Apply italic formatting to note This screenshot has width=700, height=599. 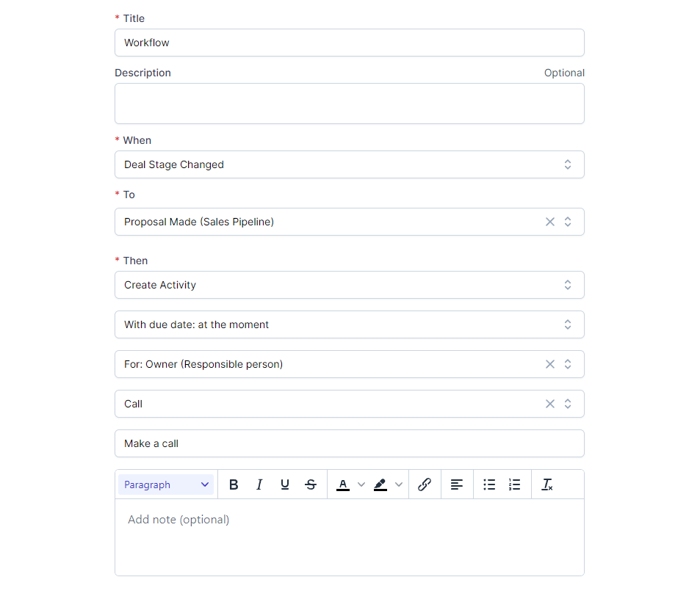pyautogui.click(x=259, y=484)
